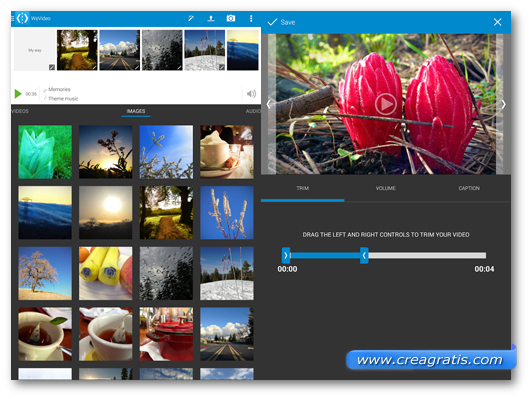This screenshot has width=530, height=399.
Task: Select the snowy flags clip in timeline
Action: click(x=204, y=50)
